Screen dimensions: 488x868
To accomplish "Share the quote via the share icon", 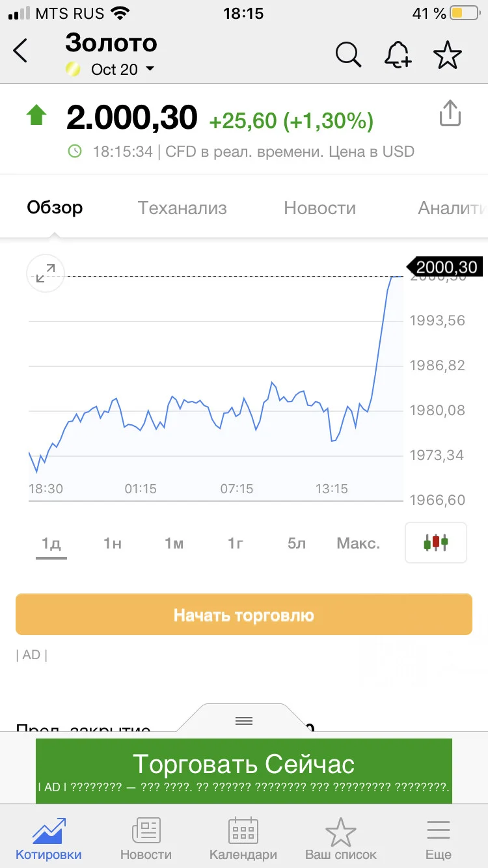I will pyautogui.click(x=450, y=113).
